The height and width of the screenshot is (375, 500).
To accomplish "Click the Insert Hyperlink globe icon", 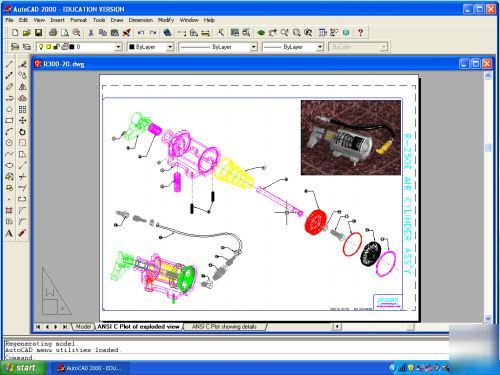I will [167, 33].
